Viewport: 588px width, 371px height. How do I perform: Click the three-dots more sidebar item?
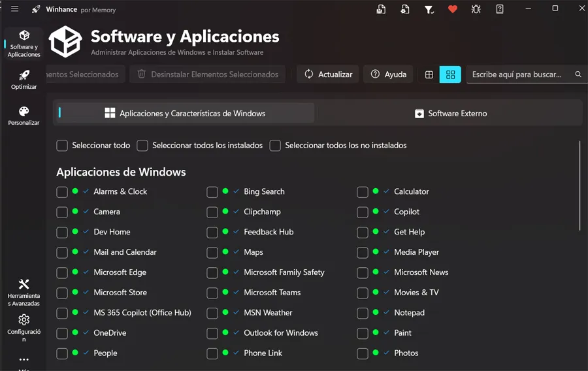click(x=24, y=359)
